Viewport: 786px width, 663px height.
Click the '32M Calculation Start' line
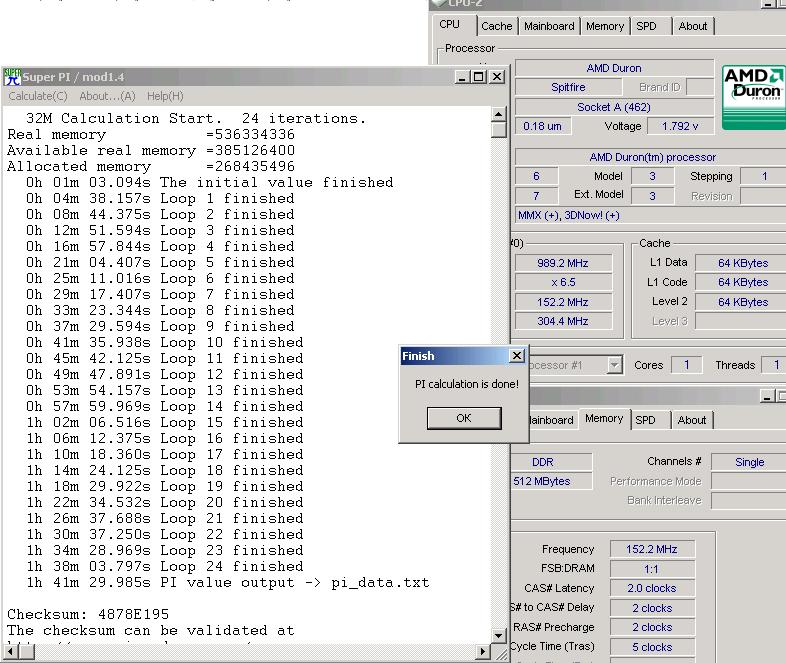tap(196, 118)
